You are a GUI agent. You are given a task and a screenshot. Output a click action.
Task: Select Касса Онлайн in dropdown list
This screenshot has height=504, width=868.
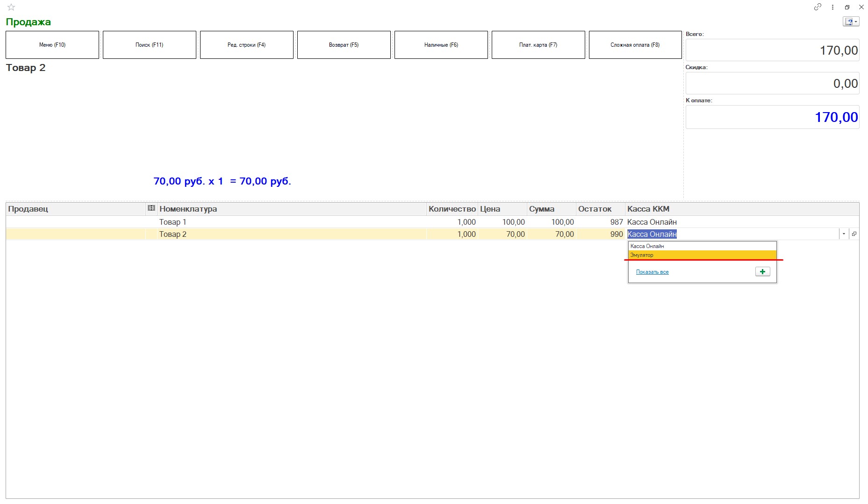[702, 246]
